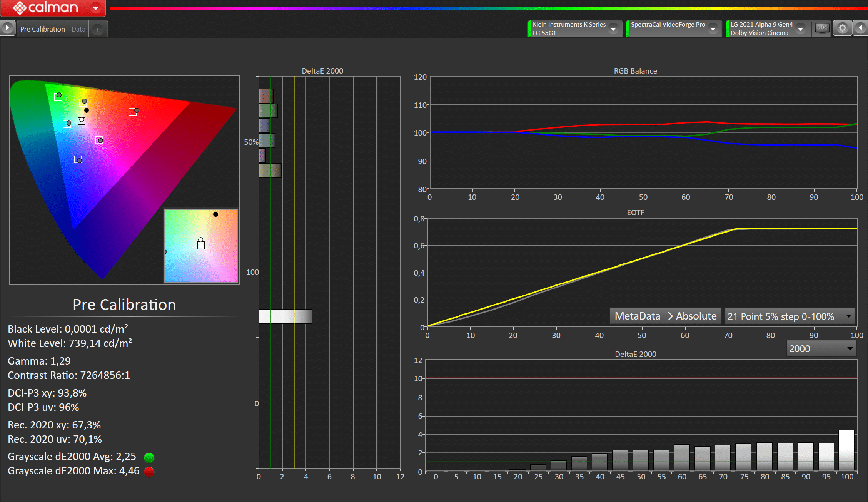This screenshot has height=502, width=868.
Task: Click the red Grayscale dE2000 Max indicator
Action: coord(149,472)
